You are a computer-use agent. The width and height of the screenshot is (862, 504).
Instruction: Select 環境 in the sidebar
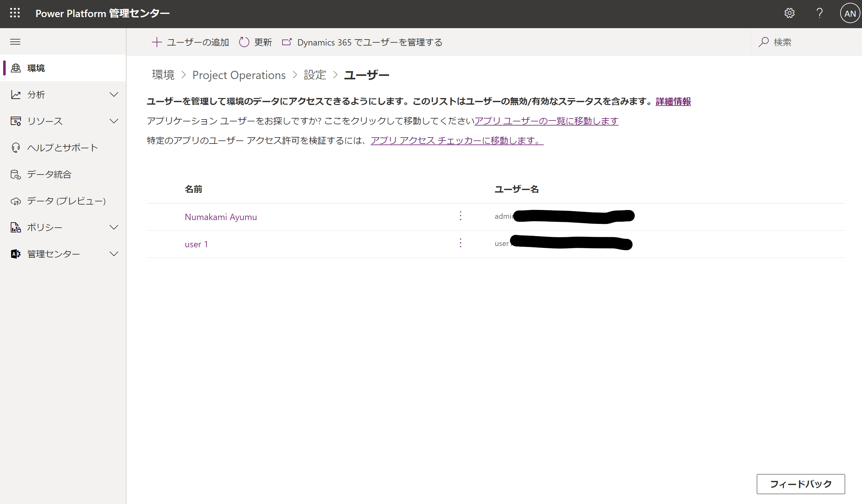63,68
